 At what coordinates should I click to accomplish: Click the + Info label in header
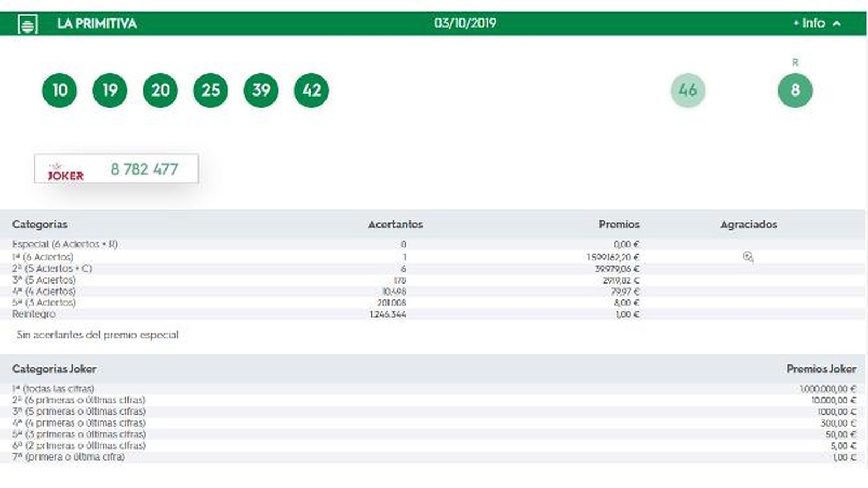(x=809, y=23)
